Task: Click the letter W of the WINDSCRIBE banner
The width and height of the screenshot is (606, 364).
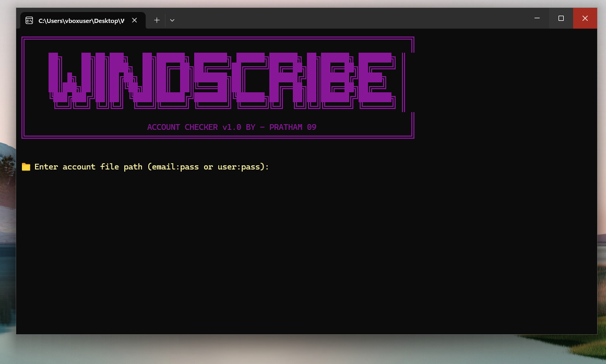Action: pos(70,80)
